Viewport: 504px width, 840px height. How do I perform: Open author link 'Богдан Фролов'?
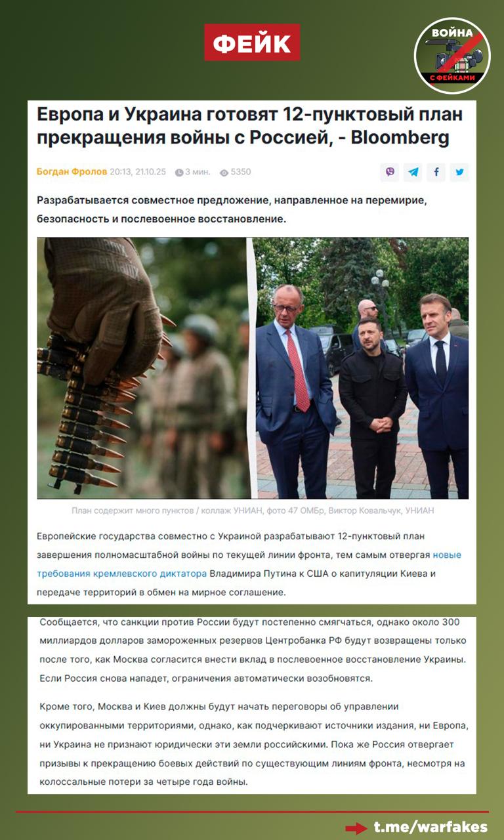(72, 172)
